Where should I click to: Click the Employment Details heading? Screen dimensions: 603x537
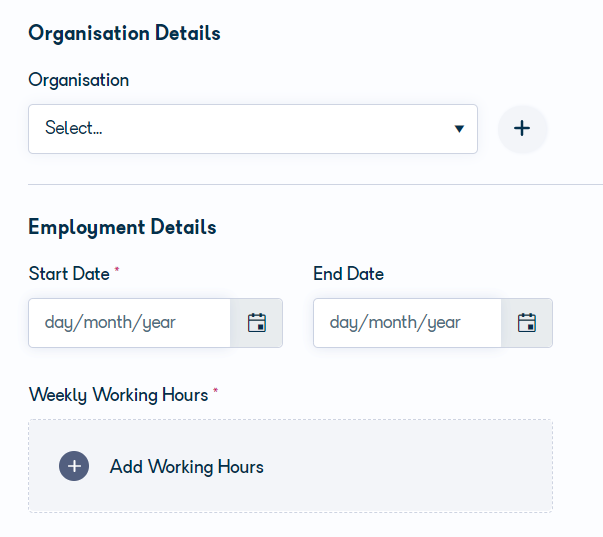(x=122, y=227)
